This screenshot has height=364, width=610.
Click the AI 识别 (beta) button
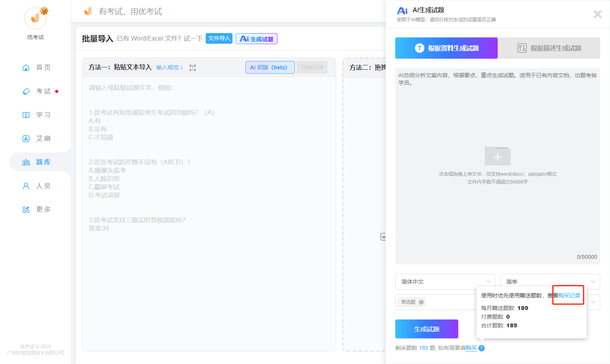pos(270,67)
